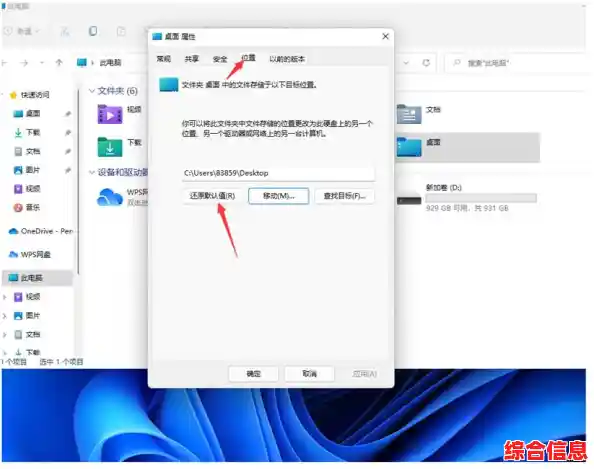Open the address bar history dropdown chevron
Screen dimensions: 594x469
coord(406,63)
